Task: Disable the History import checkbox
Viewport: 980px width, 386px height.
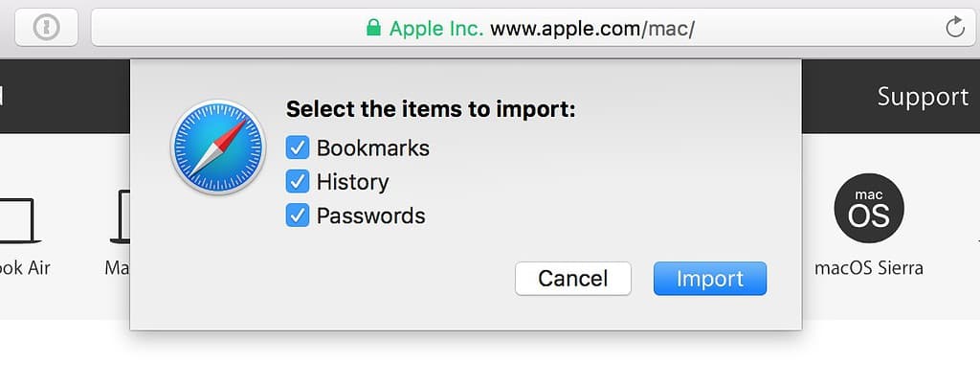Action: click(x=298, y=182)
